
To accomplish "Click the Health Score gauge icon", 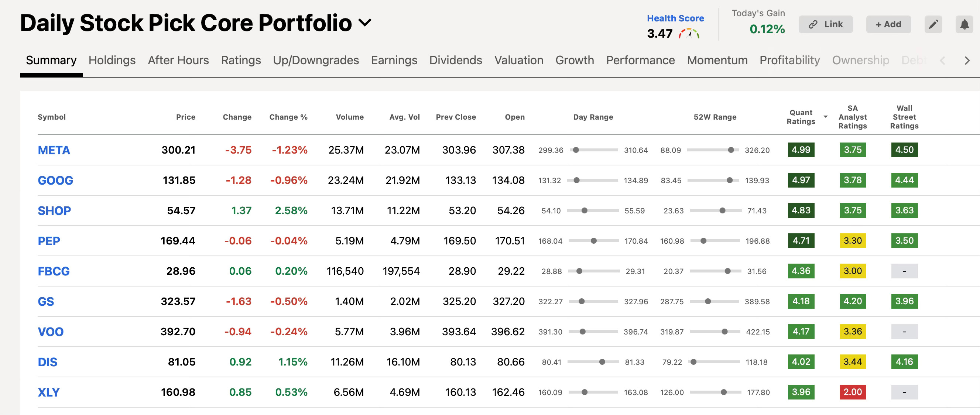I will pyautogui.click(x=689, y=34).
